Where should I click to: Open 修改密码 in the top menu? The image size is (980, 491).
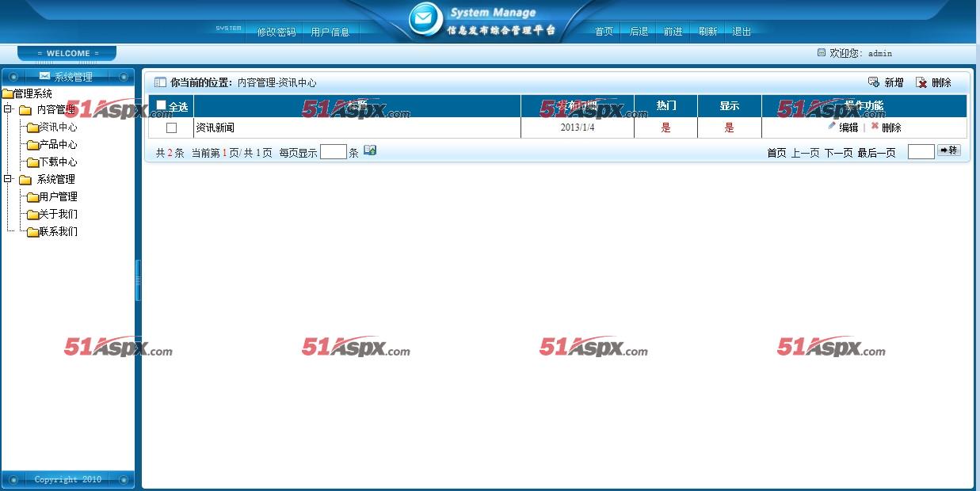click(x=276, y=32)
